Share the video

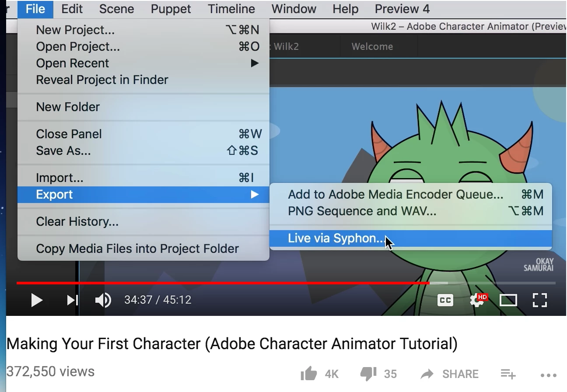[x=449, y=374]
